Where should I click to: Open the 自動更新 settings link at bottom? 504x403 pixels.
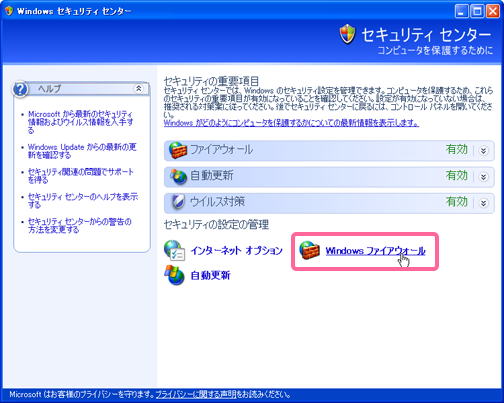(210, 275)
